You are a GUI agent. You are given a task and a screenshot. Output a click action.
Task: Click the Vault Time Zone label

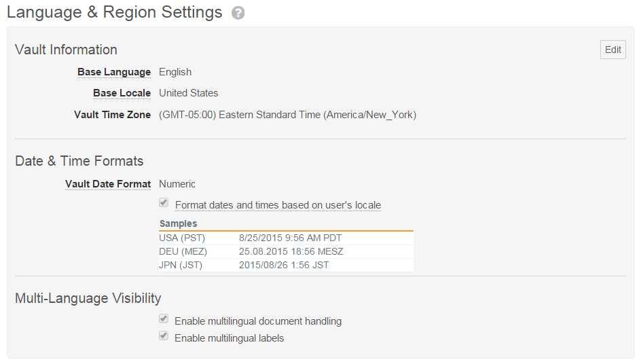tap(113, 115)
